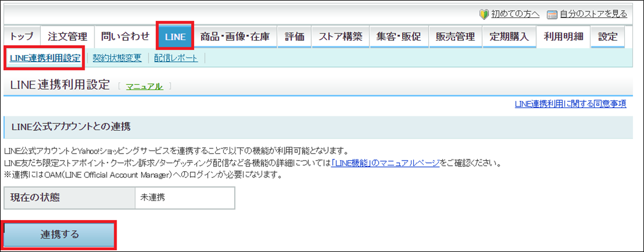Click the store window icon beside 自分のストアを見る
644x252 pixels.
click(552, 15)
